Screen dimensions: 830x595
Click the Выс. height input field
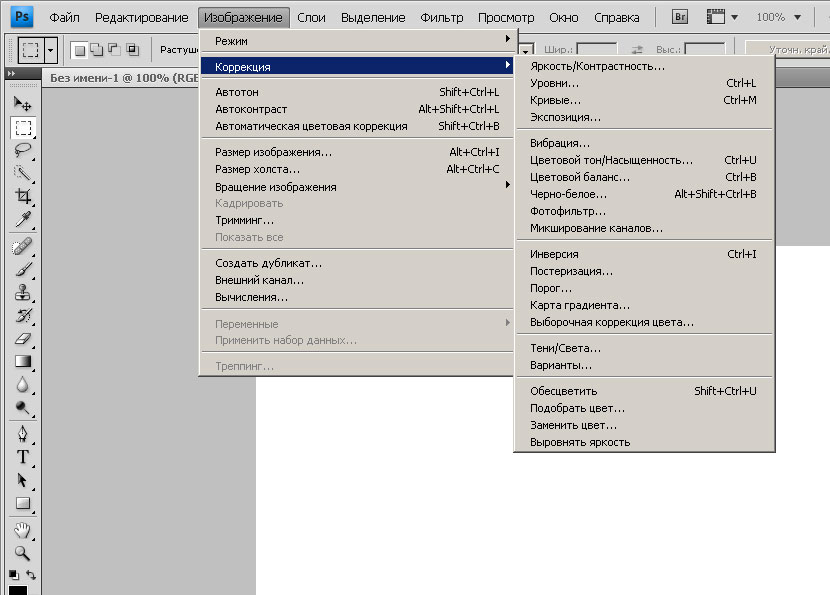[705, 49]
